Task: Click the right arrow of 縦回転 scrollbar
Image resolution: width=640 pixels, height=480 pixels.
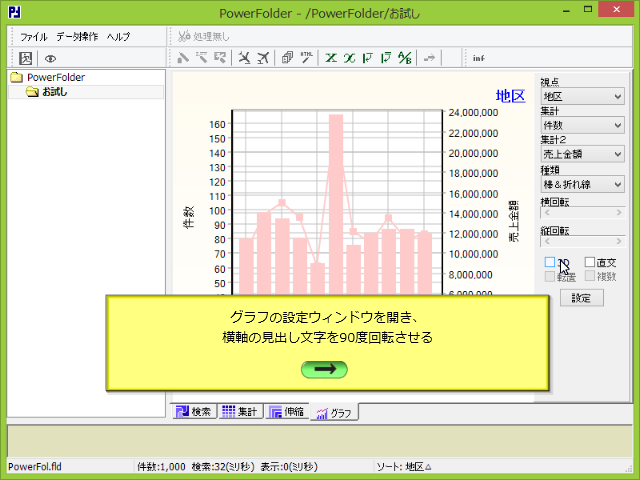Action: 619,241
